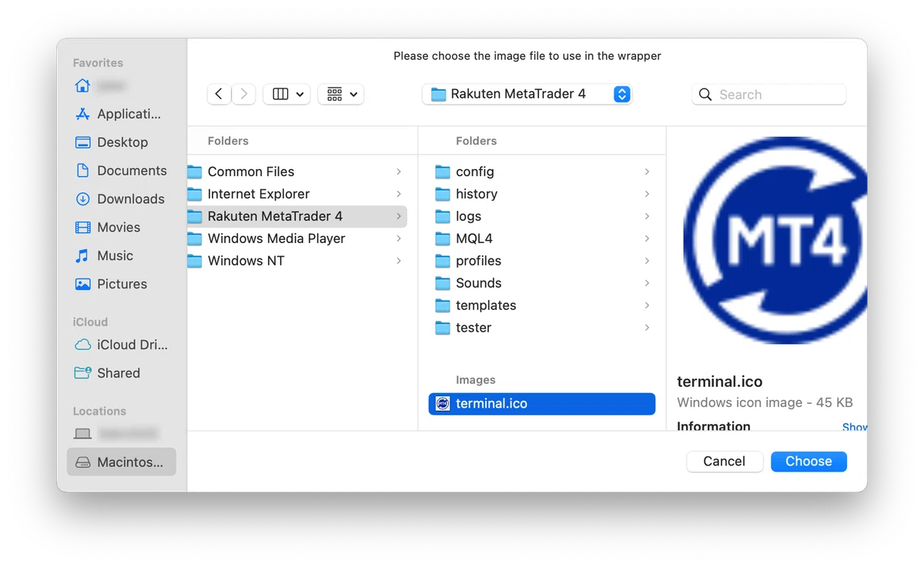
Task: Open the logs folder
Action: pos(542,216)
